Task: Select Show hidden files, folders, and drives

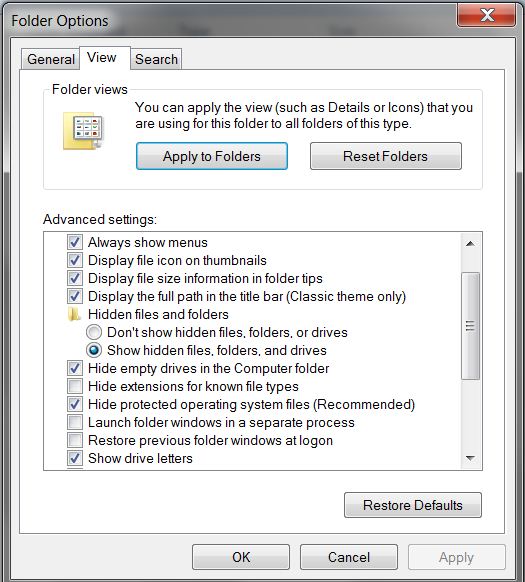Action: pyautogui.click(x=94, y=350)
